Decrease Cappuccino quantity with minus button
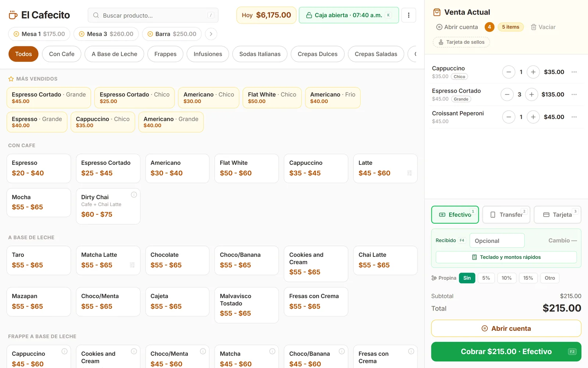The width and height of the screenshot is (588, 368). 509,72
